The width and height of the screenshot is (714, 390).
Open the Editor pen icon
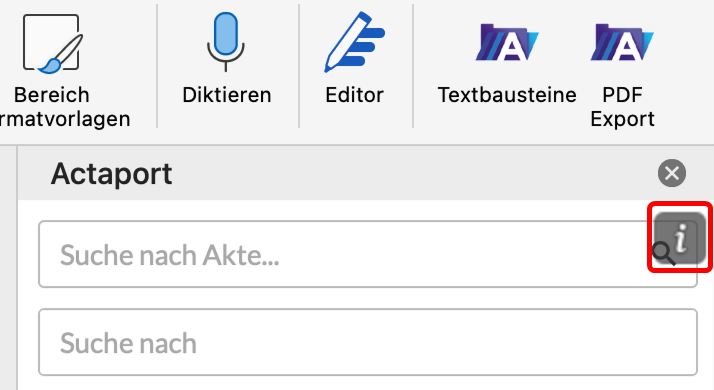[x=355, y=42]
